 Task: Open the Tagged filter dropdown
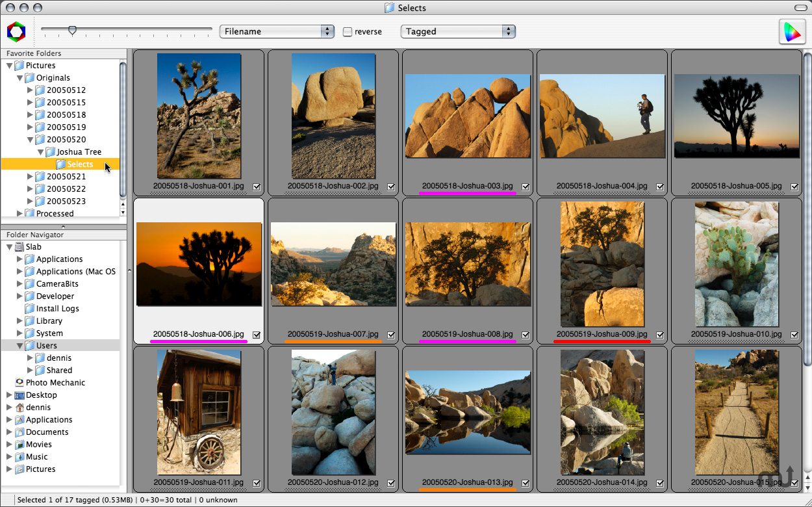(458, 31)
